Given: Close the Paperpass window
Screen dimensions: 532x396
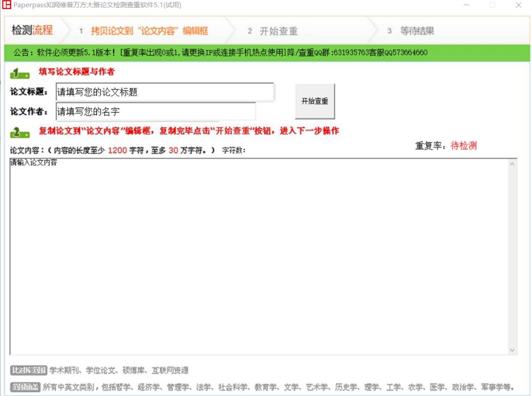Looking at the screenshot, I should (x=519, y=5).
